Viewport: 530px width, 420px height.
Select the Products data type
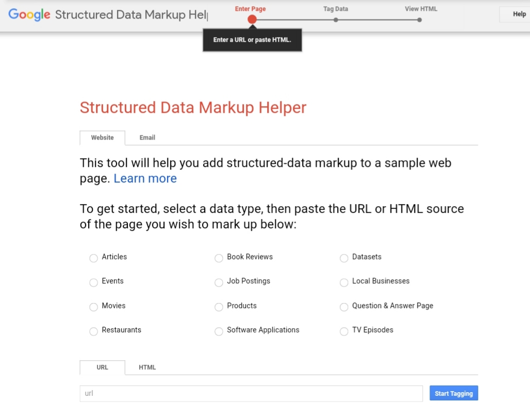click(219, 307)
